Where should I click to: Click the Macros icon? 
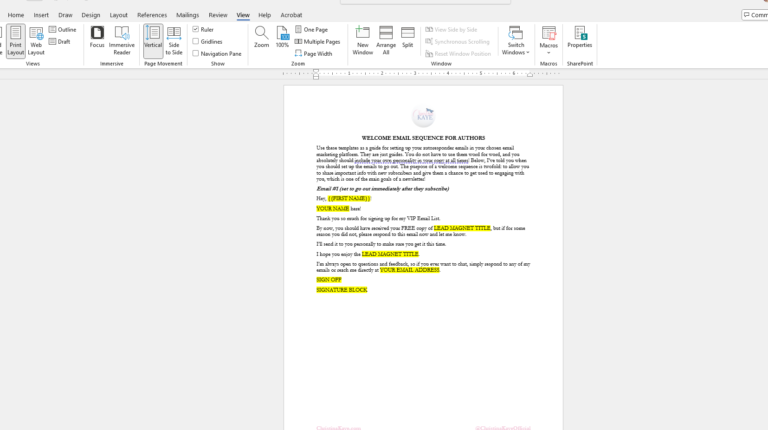[x=549, y=34]
